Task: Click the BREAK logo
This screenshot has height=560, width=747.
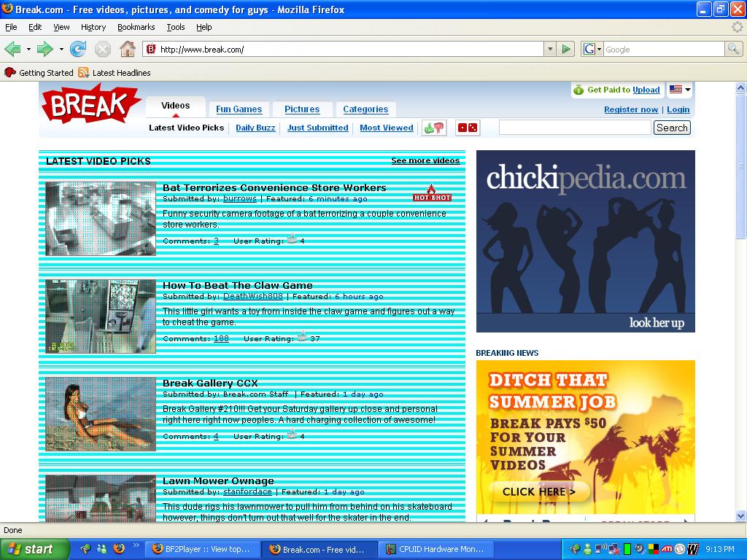Action: 90,104
